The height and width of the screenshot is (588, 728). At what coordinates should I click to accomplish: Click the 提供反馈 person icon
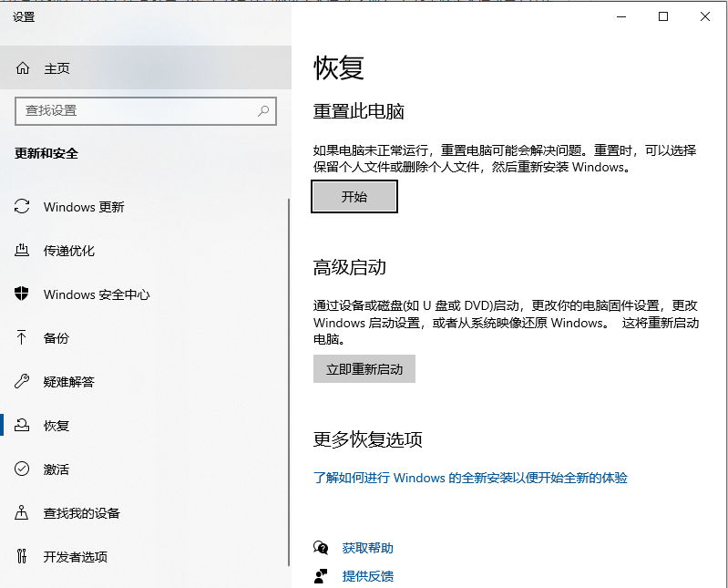(x=321, y=576)
